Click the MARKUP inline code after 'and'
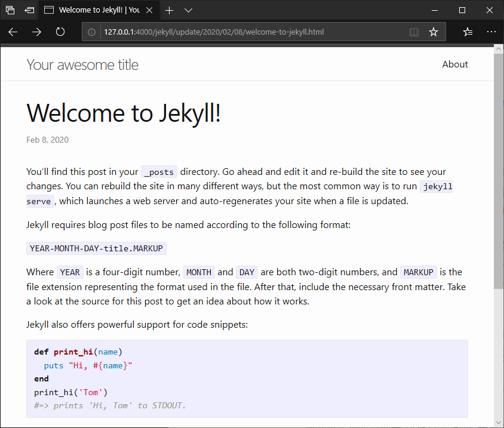This screenshot has height=428, width=504. click(x=418, y=272)
